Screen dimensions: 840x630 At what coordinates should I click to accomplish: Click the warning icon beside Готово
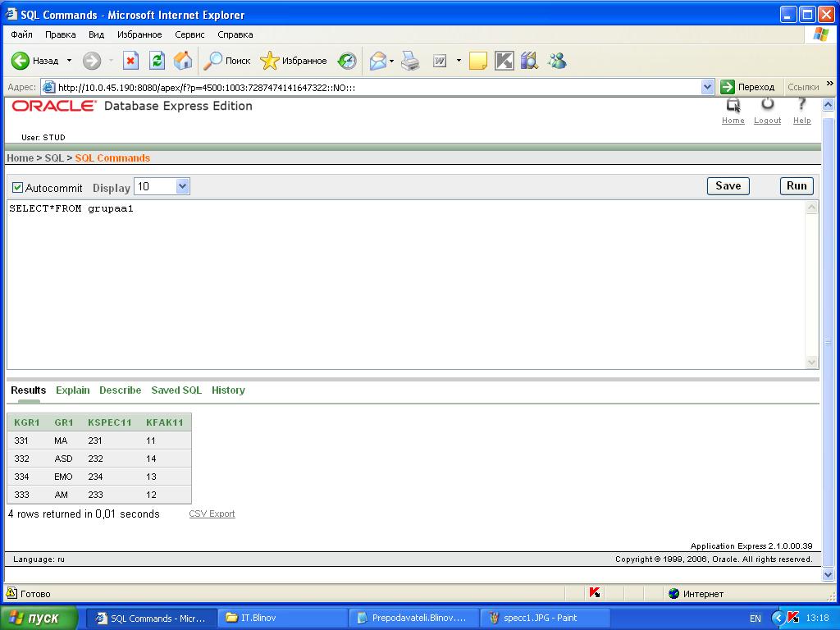click(11, 593)
